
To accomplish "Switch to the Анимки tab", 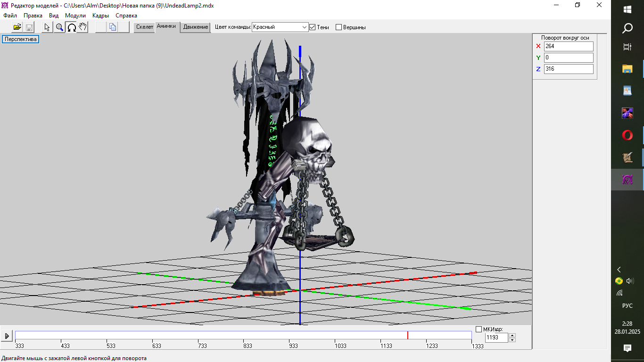I will pos(166,26).
